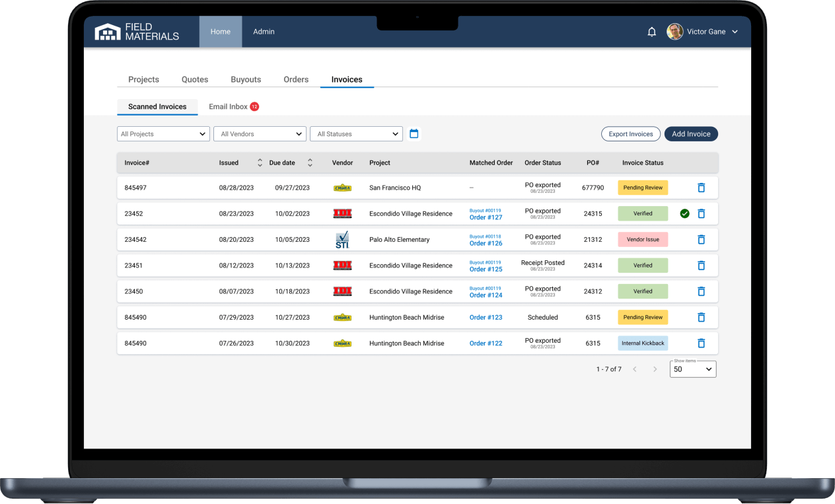Screen dimensions: 835x504
Task: Click the Field Materials warehouse logo
Action: [x=108, y=31]
